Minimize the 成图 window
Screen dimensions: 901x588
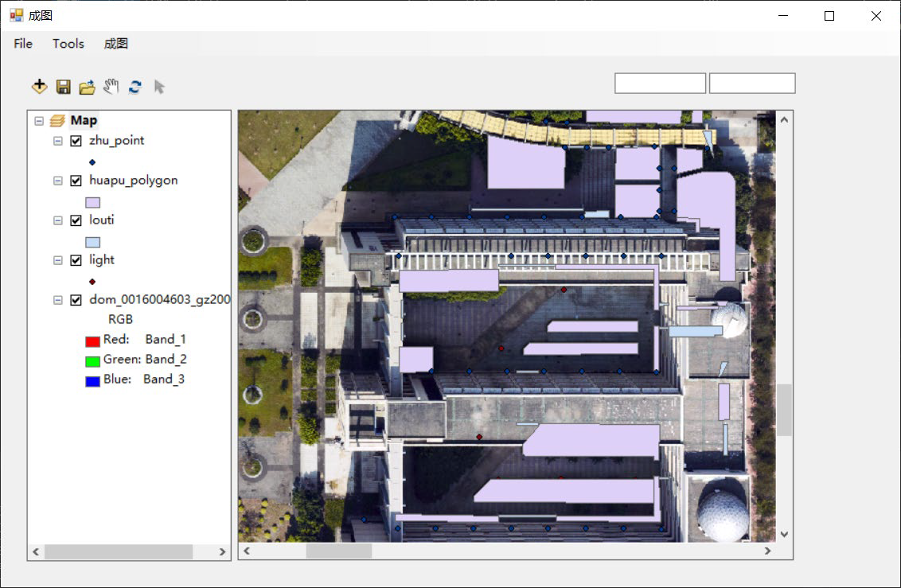(783, 15)
